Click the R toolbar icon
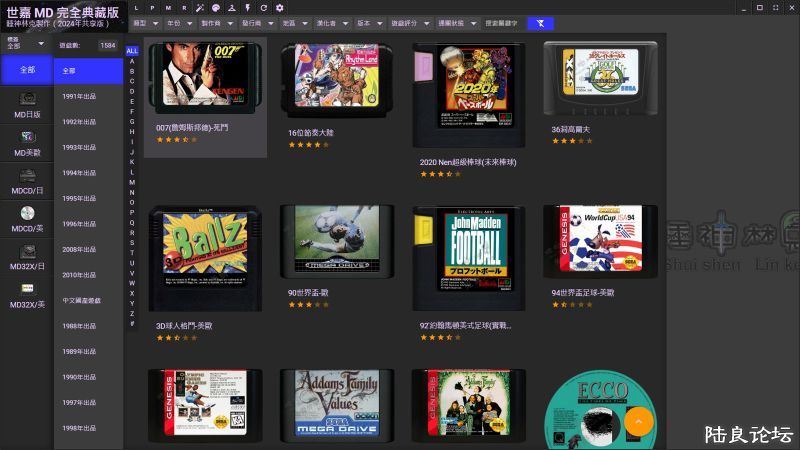Viewport: 800px width, 450px height. coord(184,8)
